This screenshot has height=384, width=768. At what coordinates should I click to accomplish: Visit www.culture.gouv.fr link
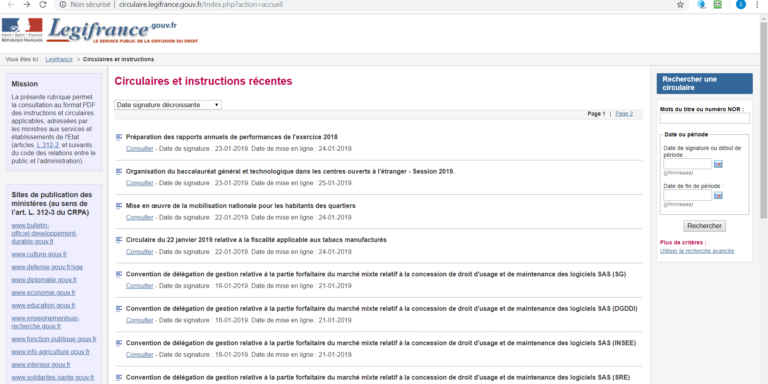[x=39, y=254]
